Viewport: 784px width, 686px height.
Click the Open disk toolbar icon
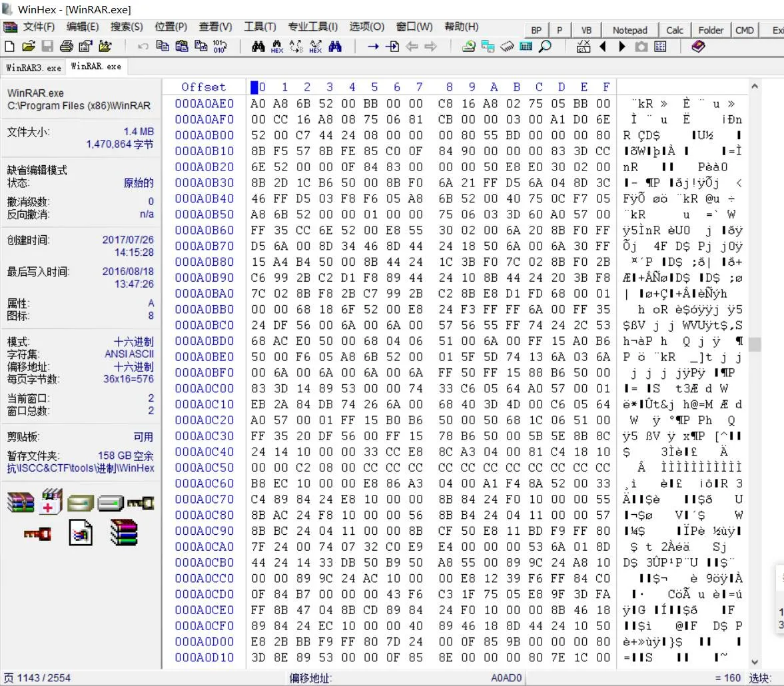468,47
